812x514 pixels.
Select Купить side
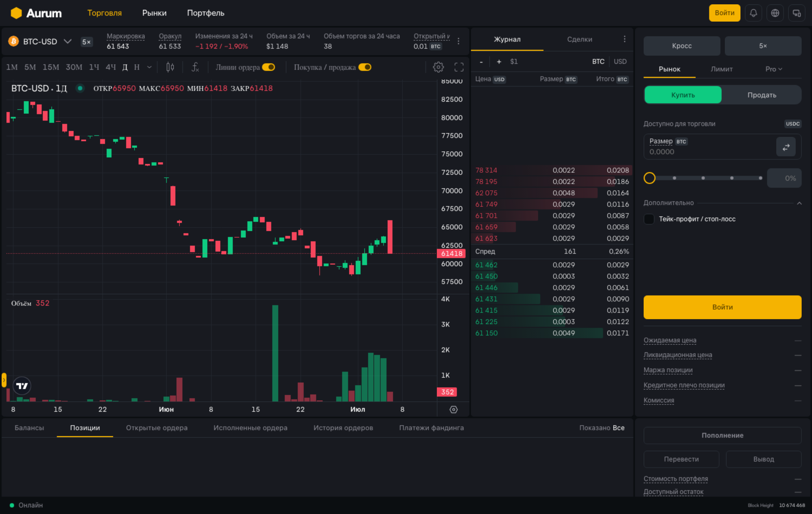[683, 95]
